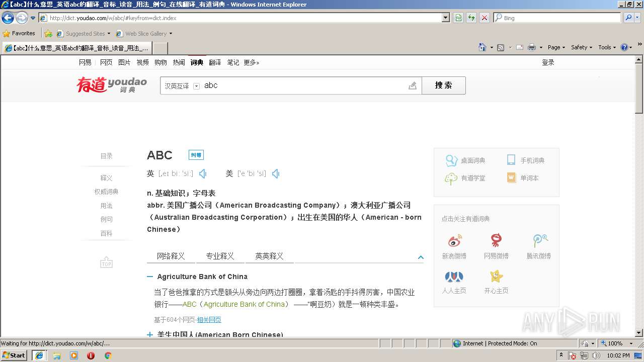Open the 相关网页 link
This screenshot has width=644, height=362.
point(209,320)
